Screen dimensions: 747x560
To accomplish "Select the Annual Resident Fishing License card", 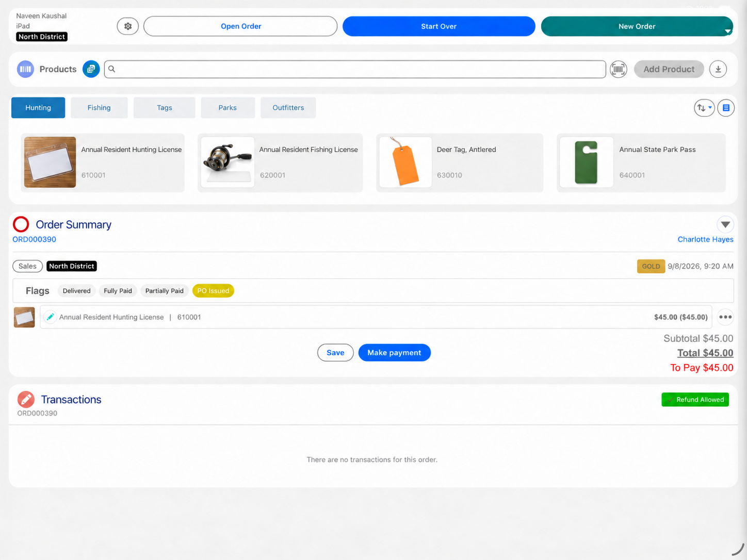I will tap(280, 163).
